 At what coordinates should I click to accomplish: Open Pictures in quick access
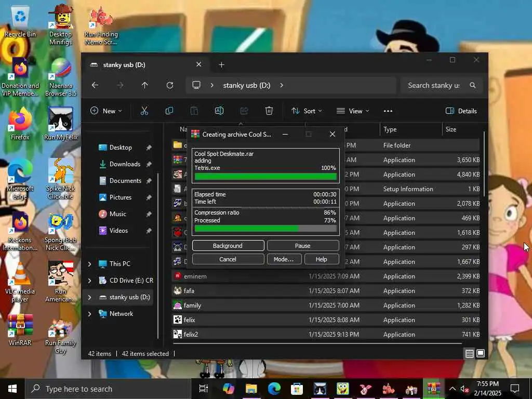tap(121, 197)
